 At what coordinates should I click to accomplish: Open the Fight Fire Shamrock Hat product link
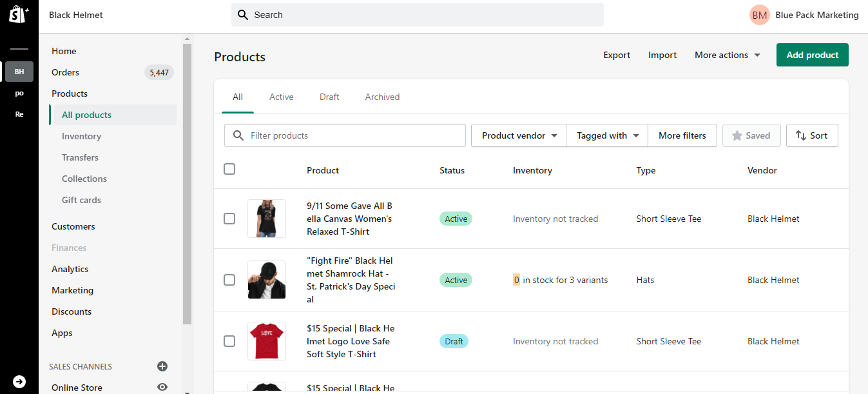coord(351,280)
